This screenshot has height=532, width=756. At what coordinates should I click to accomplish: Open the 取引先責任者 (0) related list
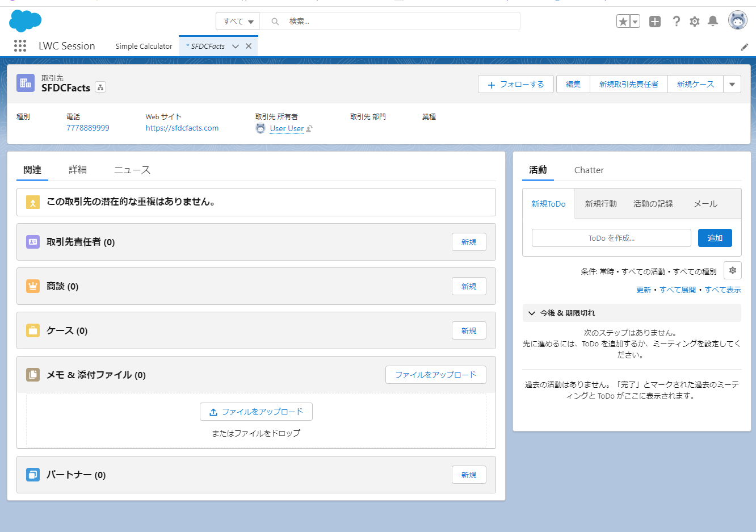pyautogui.click(x=81, y=242)
